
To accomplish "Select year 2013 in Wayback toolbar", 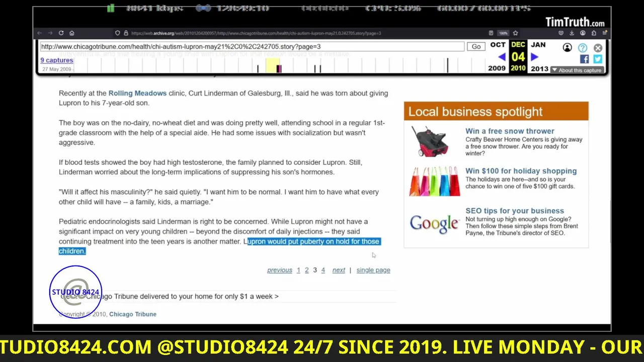I will [539, 68].
